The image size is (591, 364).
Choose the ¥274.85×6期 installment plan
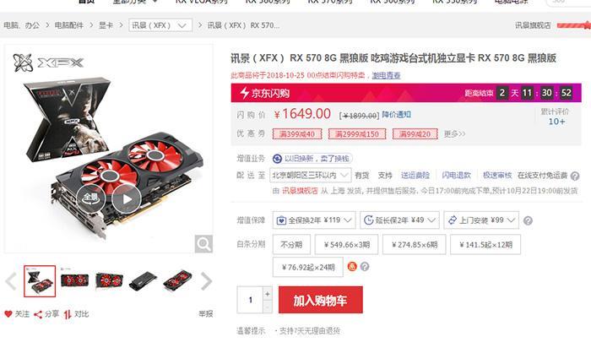pos(415,244)
